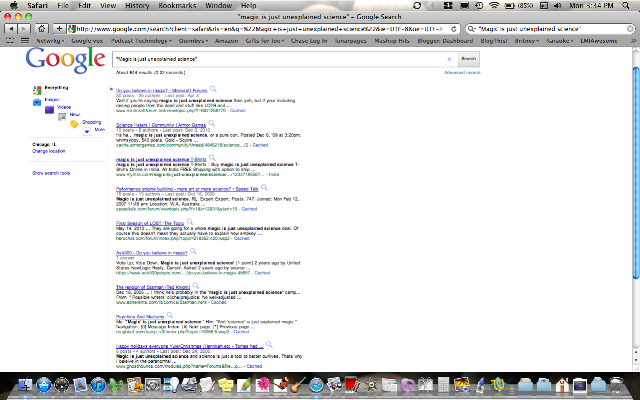Click the Google Search button
This screenshot has height=400, width=640.
(x=469, y=59)
